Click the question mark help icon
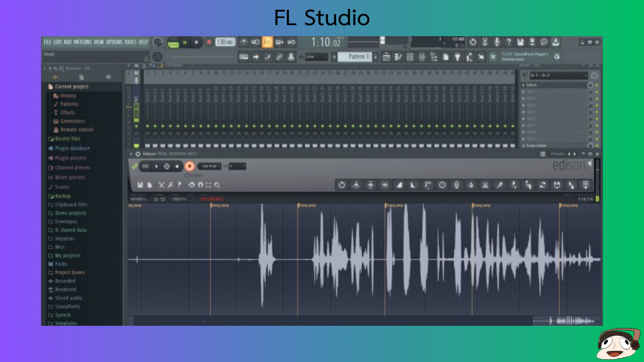644x362 pixels. pyautogui.click(x=509, y=42)
